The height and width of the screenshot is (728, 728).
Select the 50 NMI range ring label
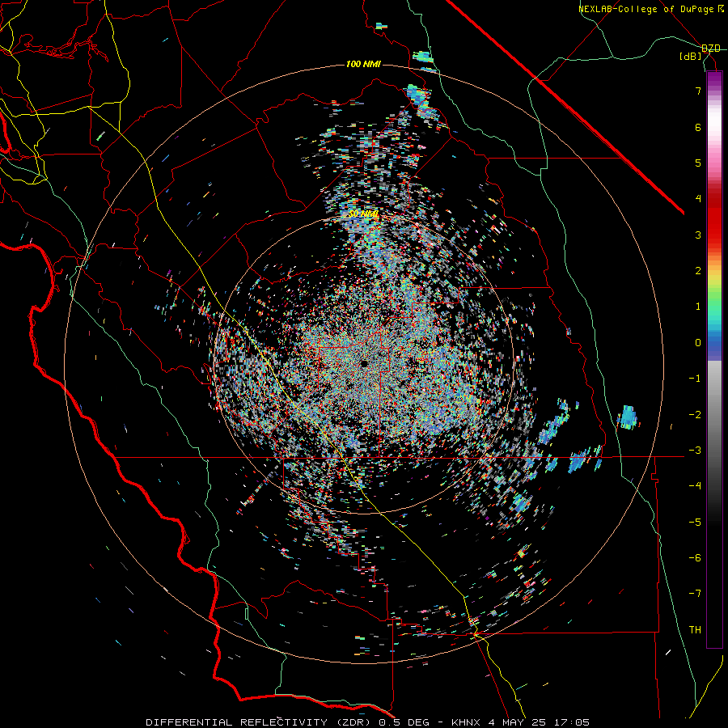[x=363, y=214]
